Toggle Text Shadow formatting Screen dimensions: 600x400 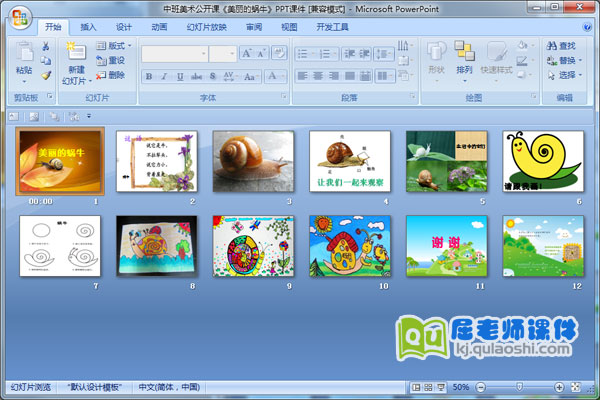tap(212, 77)
